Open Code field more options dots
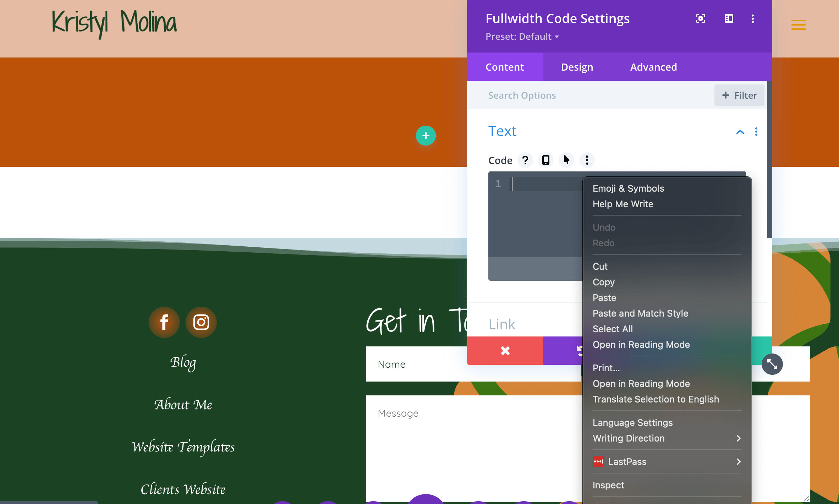Viewport: 839px width, 504px height. tap(587, 160)
